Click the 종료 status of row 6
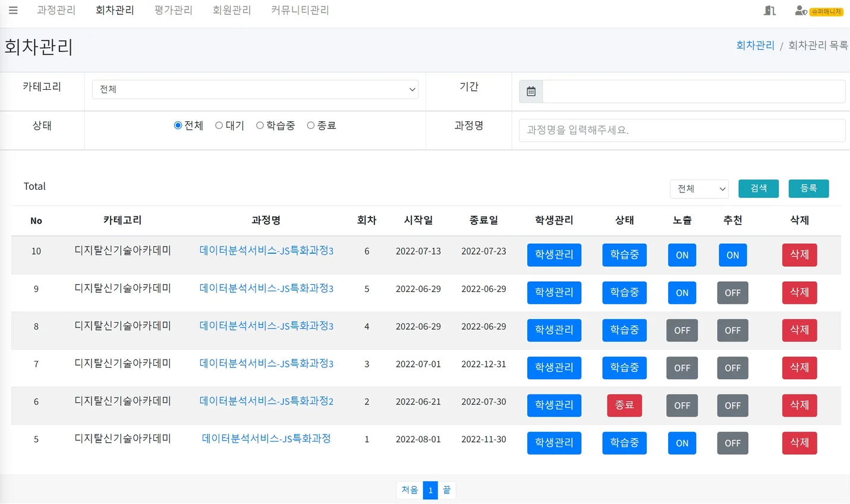 point(624,405)
